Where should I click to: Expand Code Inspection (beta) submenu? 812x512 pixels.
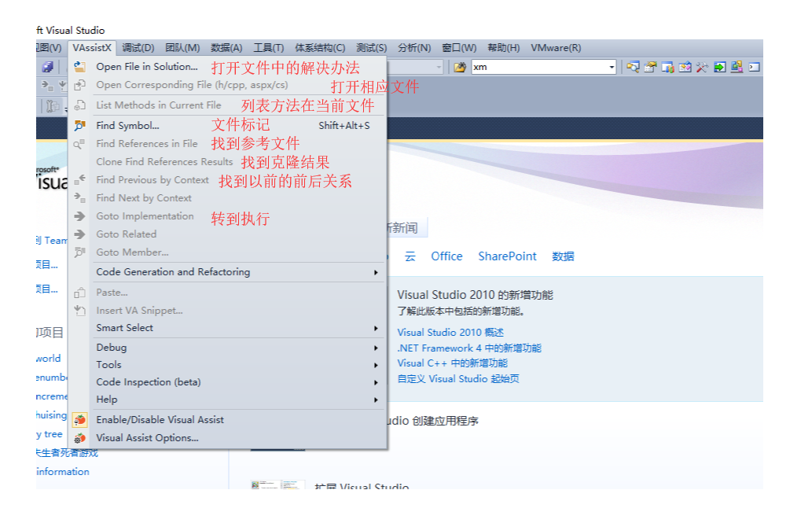click(x=228, y=382)
